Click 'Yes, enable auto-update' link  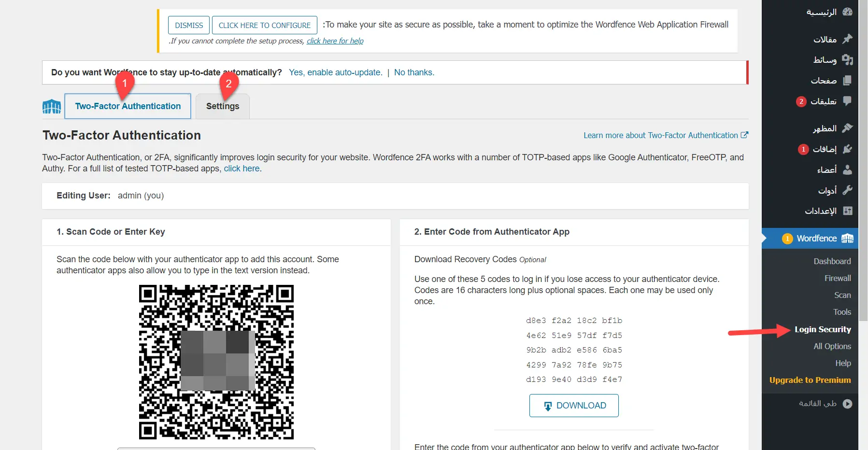coord(335,72)
